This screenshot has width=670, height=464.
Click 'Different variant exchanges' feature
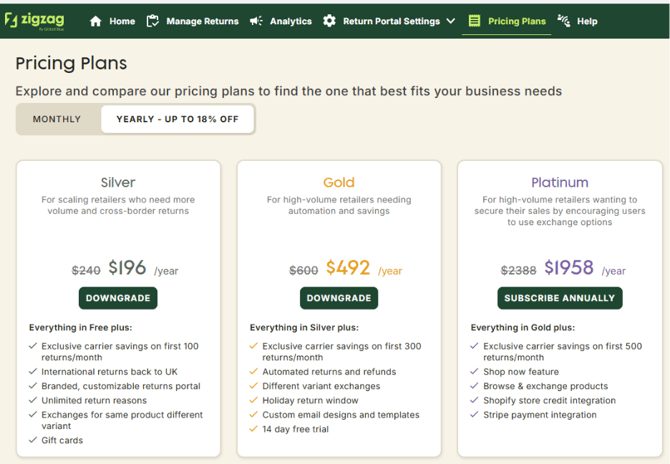click(321, 386)
